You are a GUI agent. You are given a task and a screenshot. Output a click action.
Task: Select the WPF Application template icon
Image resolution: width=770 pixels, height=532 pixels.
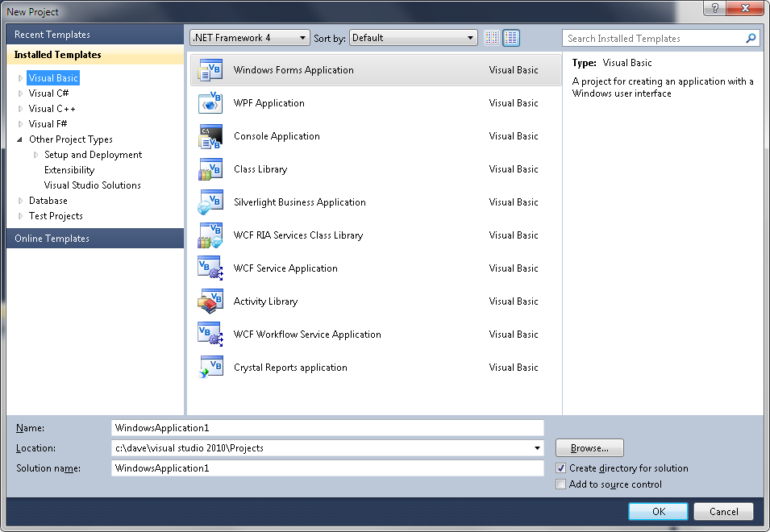pyautogui.click(x=210, y=103)
